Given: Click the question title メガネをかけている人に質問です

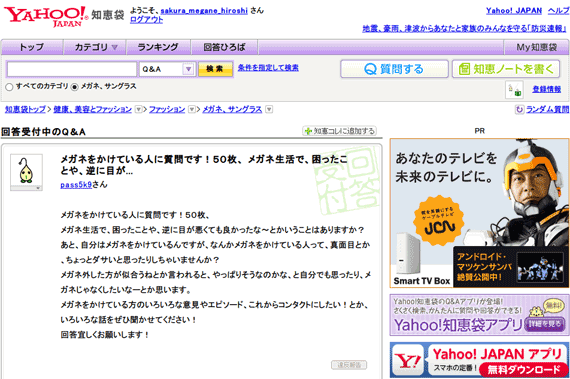Looking at the screenshot, I should point(204,165).
